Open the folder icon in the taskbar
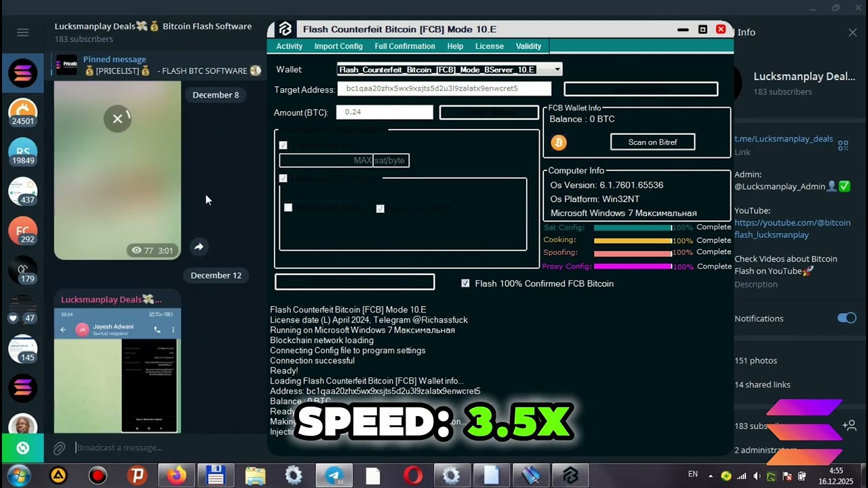This screenshot has width=868, height=488. click(x=255, y=476)
